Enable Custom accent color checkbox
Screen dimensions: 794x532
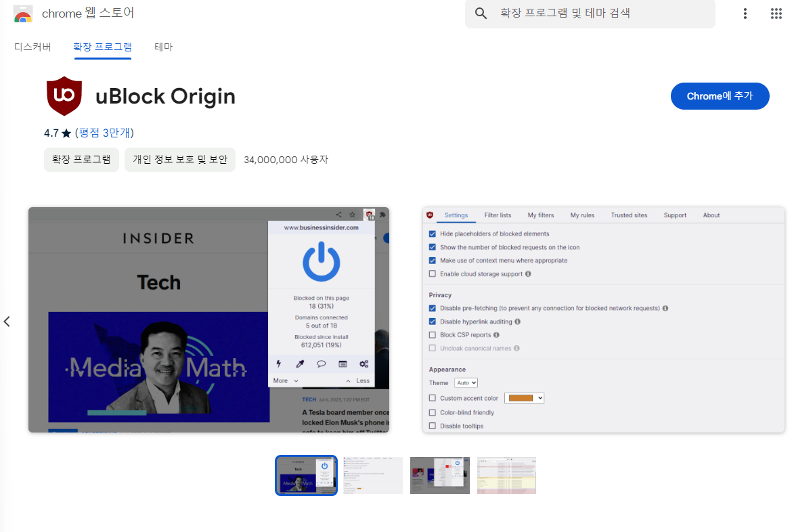click(x=433, y=399)
